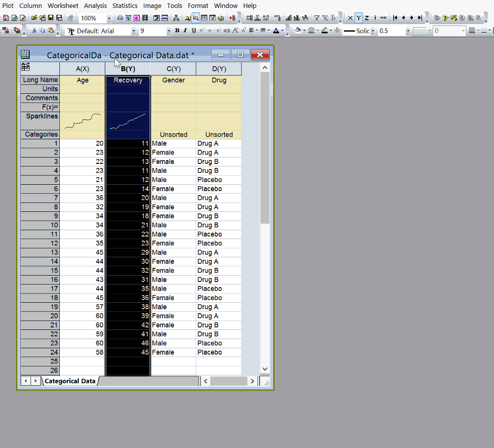Viewport: 494px width, 448px height.
Task: Select the Categorical Data sheet tab
Action: click(70, 381)
